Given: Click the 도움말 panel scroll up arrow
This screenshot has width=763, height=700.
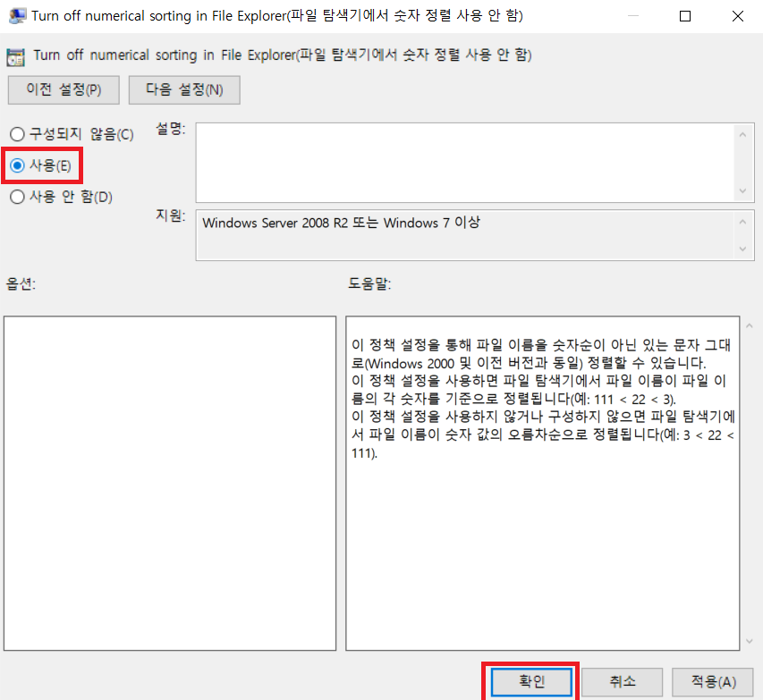Looking at the screenshot, I should 750,326.
